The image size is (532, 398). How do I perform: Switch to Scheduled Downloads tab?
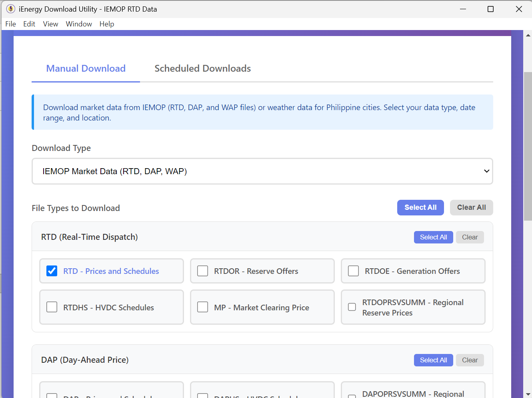202,68
